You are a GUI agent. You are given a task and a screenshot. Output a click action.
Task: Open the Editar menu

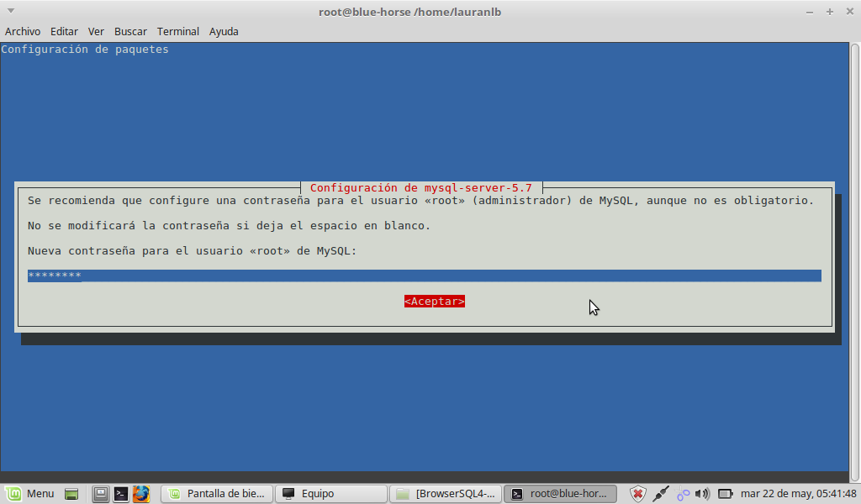click(x=64, y=31)
